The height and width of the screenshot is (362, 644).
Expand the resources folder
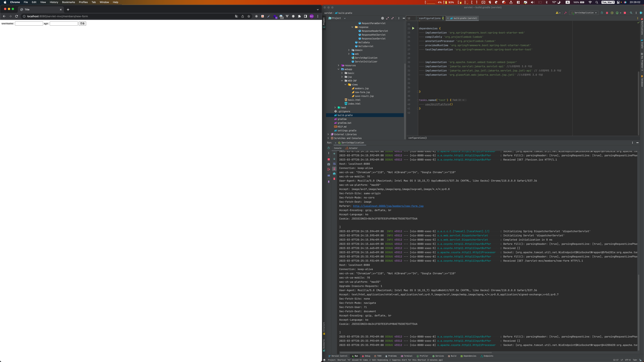[338, 65]
